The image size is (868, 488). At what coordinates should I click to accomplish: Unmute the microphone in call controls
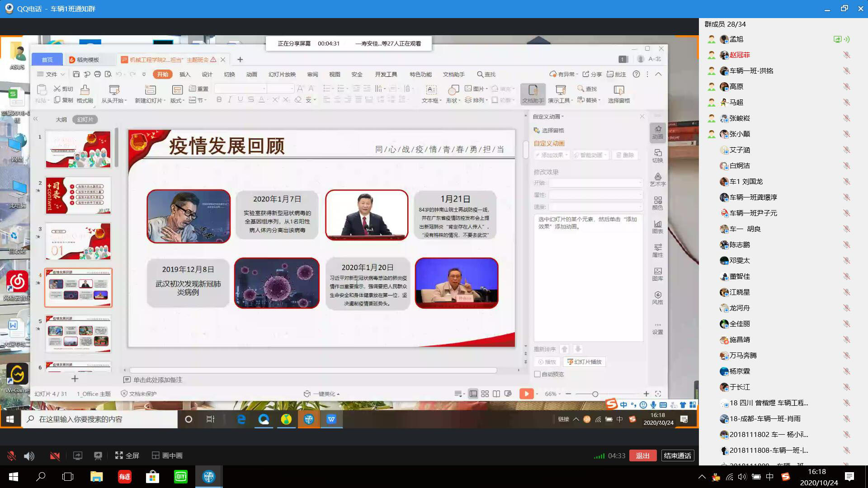[x=12, y=456]
